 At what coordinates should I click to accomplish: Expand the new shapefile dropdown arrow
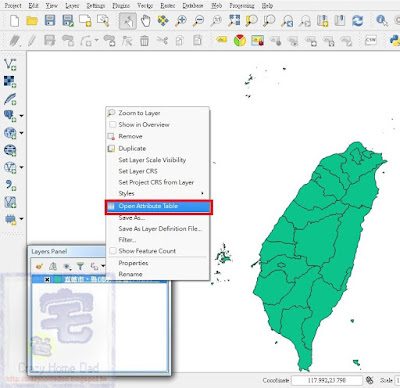pos(21,219)
